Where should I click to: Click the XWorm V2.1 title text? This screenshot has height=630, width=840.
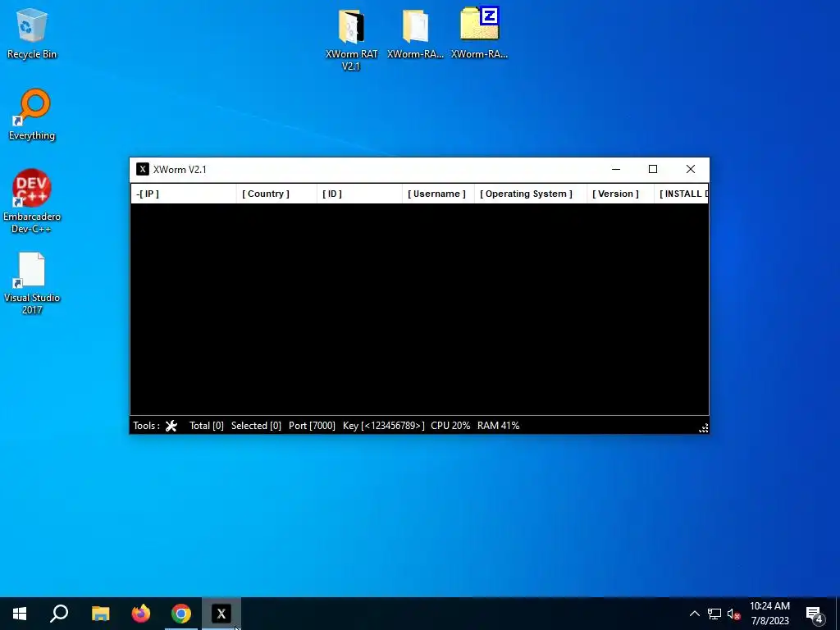(x=180, y=170)
